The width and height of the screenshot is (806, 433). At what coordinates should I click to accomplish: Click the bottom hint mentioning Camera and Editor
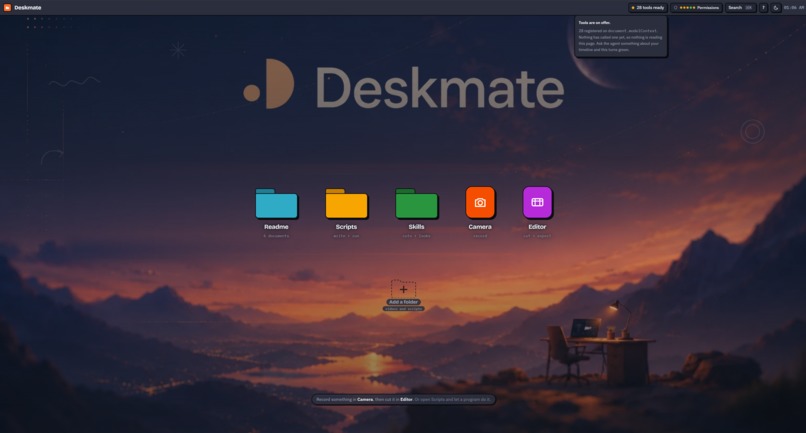tap(404, 399)
